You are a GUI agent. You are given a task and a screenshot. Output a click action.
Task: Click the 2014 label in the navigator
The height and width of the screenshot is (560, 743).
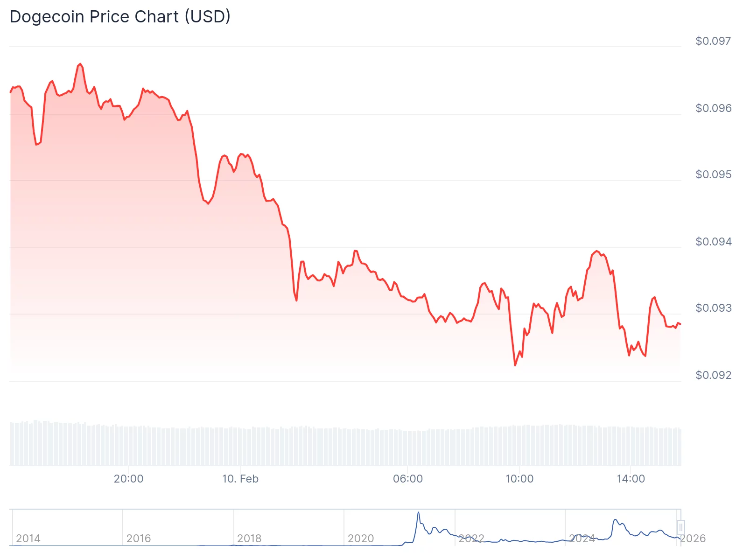coord(28,539)
